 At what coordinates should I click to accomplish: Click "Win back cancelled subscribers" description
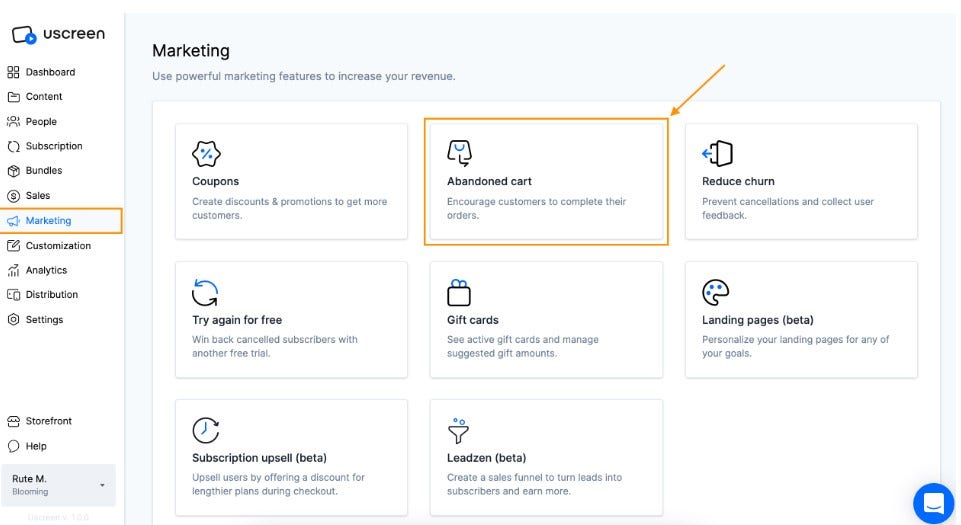pos(275,346)
